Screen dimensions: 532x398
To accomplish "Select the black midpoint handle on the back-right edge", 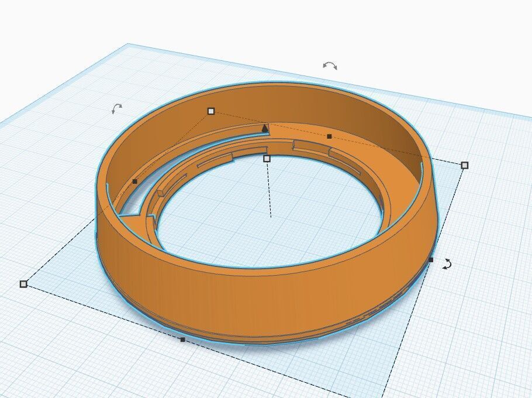I will pos(329,136).
